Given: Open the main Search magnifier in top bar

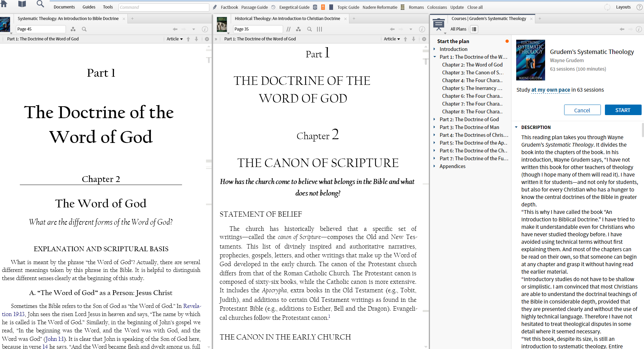Looking at the screenshot, I should (40, 4).
